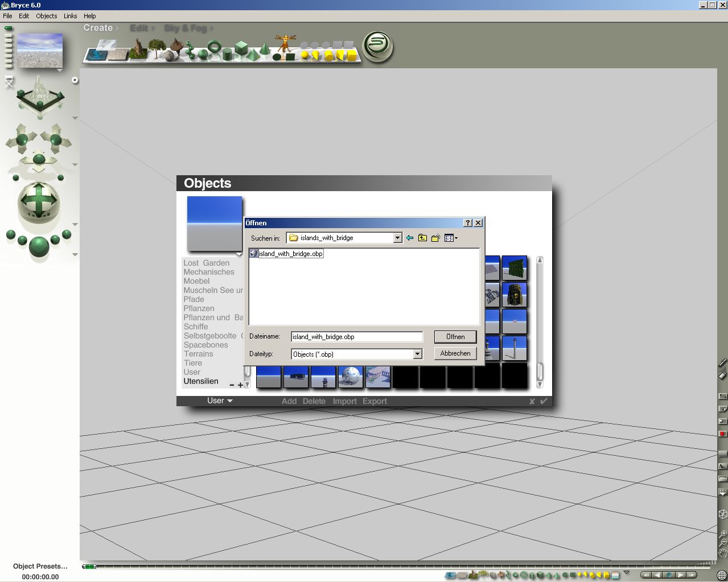Create a ground plane from Create palette
Image resolution: width=728 pixels, height=582 pixels.
pyautogui.click(x=118, y=54)
